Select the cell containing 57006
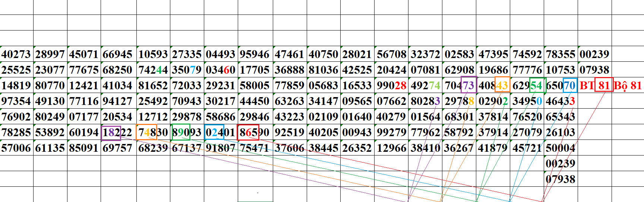 pos(16,148)
